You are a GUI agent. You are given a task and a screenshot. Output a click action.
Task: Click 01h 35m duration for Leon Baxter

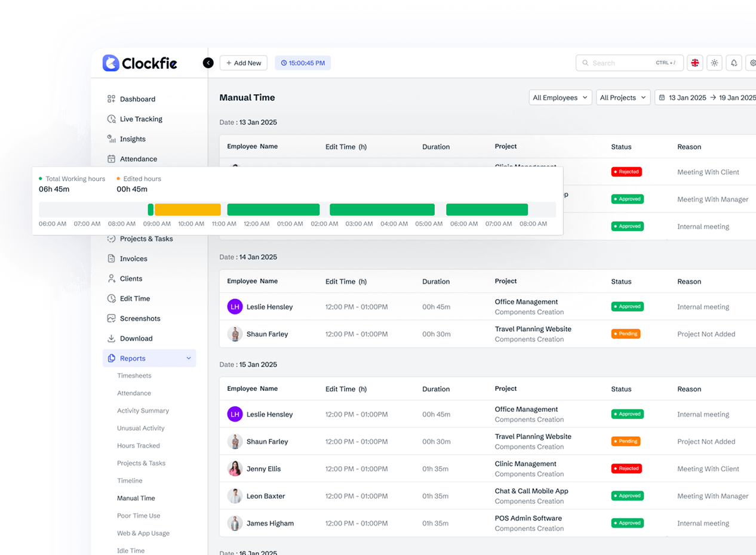[435, 496]
